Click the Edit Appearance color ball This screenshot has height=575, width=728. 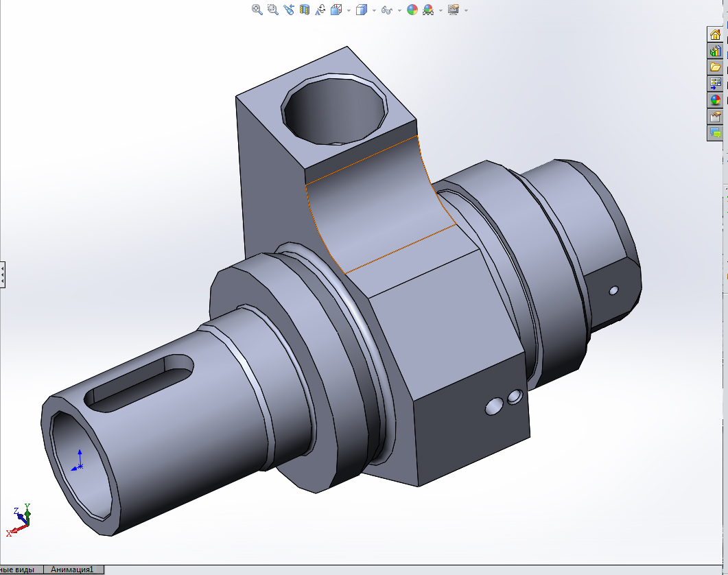(412, 10)
